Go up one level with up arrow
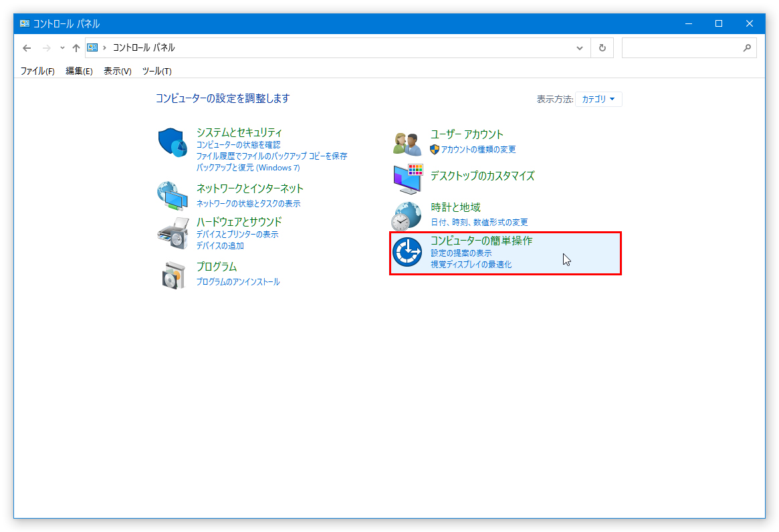The width and height of the screenshot is (779, 532). (76, 48)
